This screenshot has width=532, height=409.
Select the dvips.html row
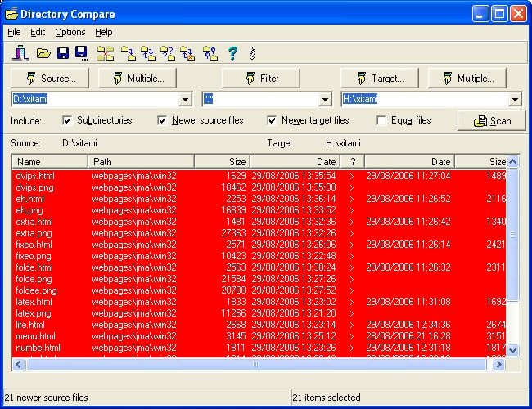click(259, 176)
